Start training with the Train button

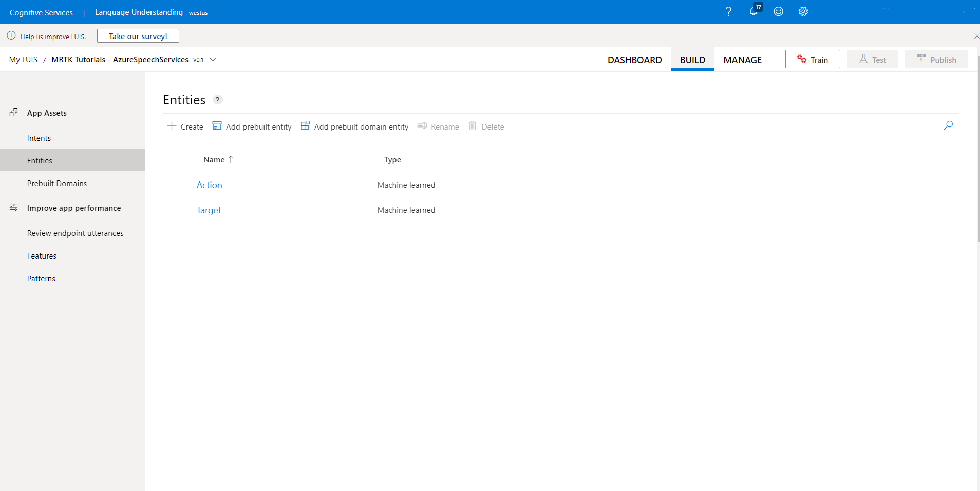click(813, 59)
